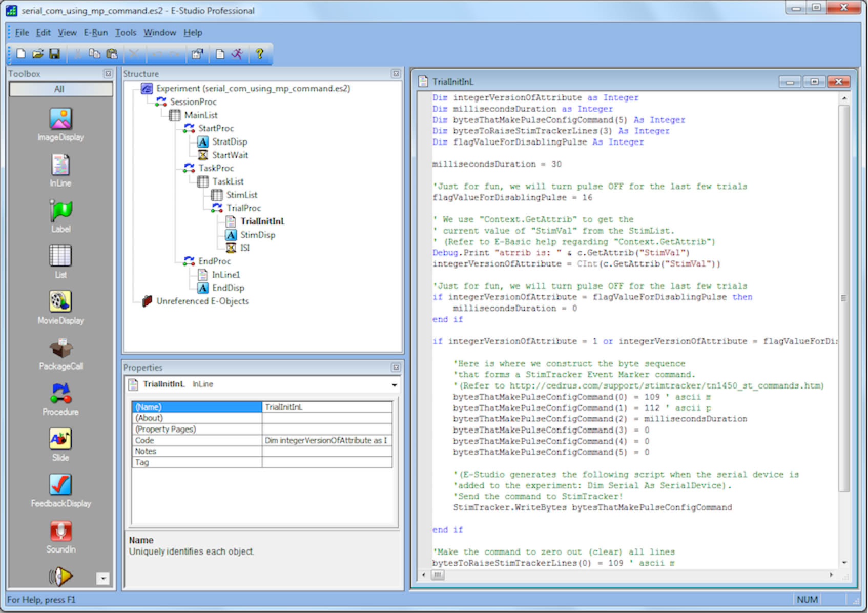Open the E-Run menu
This screenshot has height=613, width=868.
96,32
